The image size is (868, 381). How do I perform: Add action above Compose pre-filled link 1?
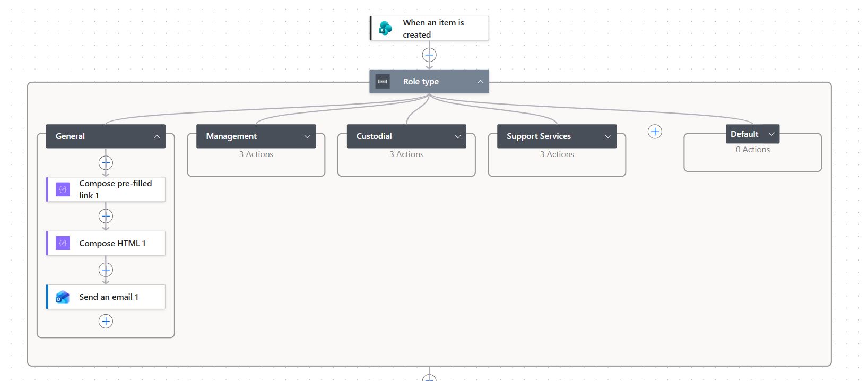(106, 162)
